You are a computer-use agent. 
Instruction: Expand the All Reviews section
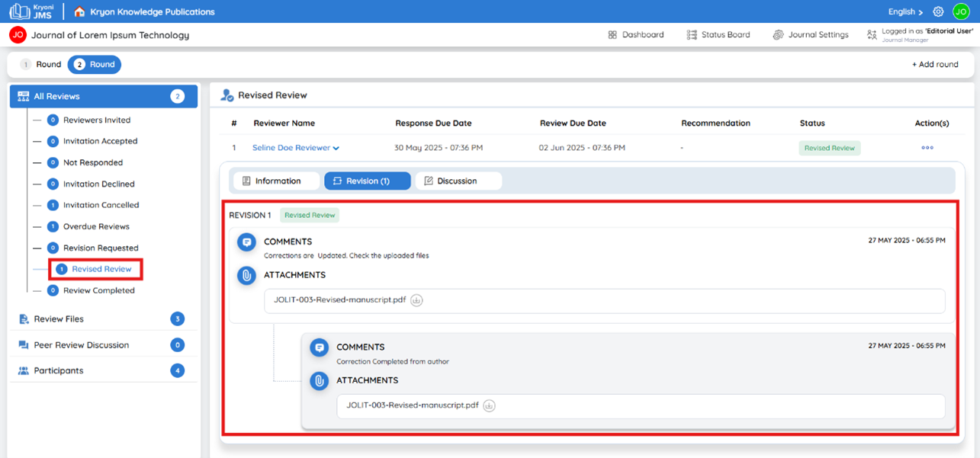tap(104, 96)
